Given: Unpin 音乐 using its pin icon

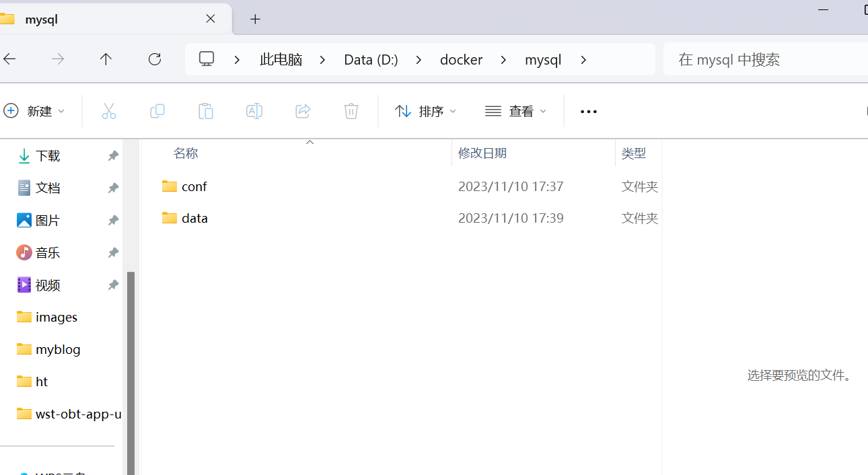Looking at the screenshot, I should pyautogui.click(x=113, y=252).
